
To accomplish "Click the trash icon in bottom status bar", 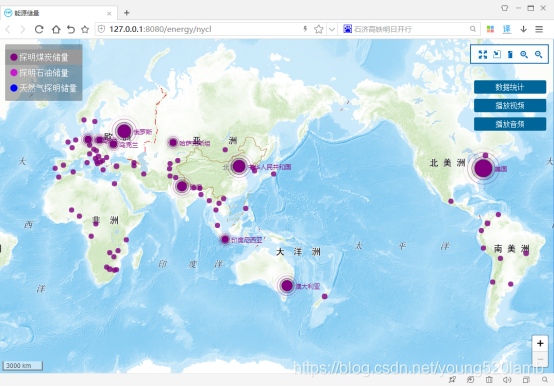I will [x=489, y=380].
